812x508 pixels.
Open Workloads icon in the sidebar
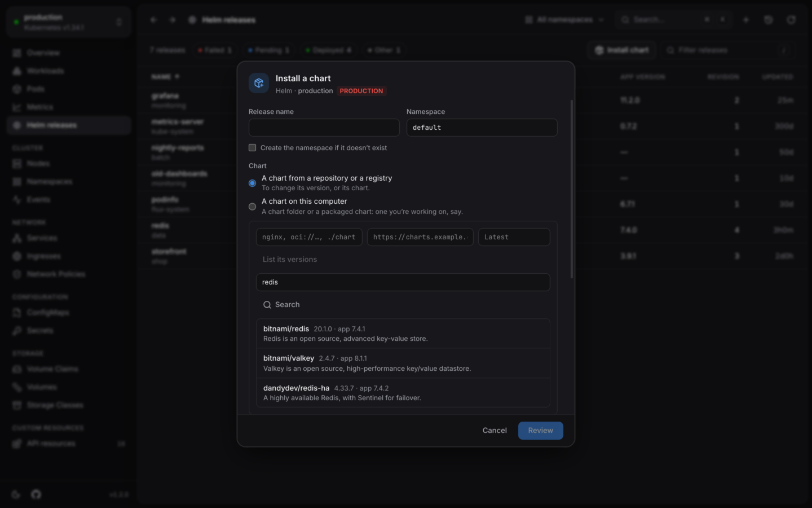click(x=17, y=71)
